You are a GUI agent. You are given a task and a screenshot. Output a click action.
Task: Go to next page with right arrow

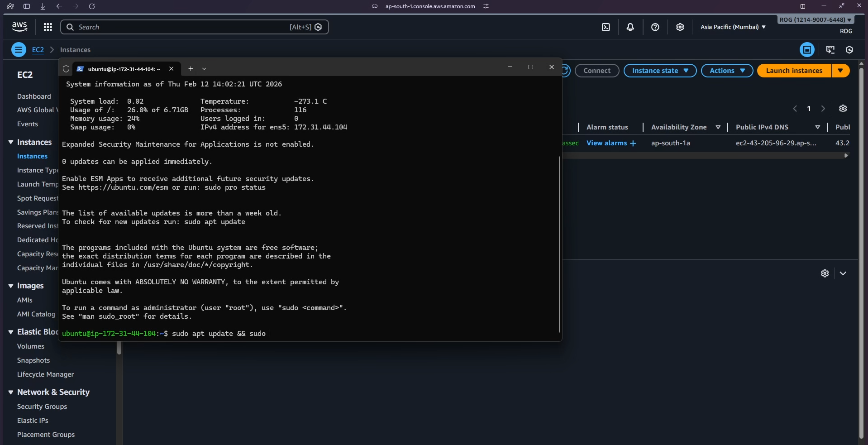(823, 109)
